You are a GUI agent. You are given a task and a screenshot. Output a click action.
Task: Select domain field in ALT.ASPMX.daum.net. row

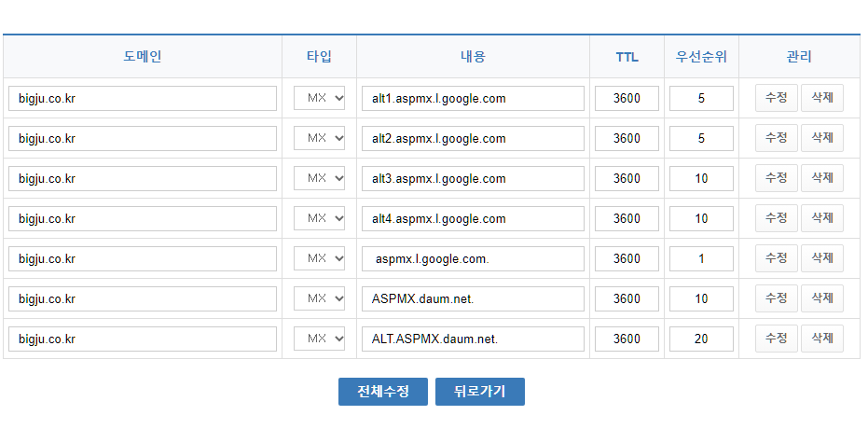tap(143, 339)
